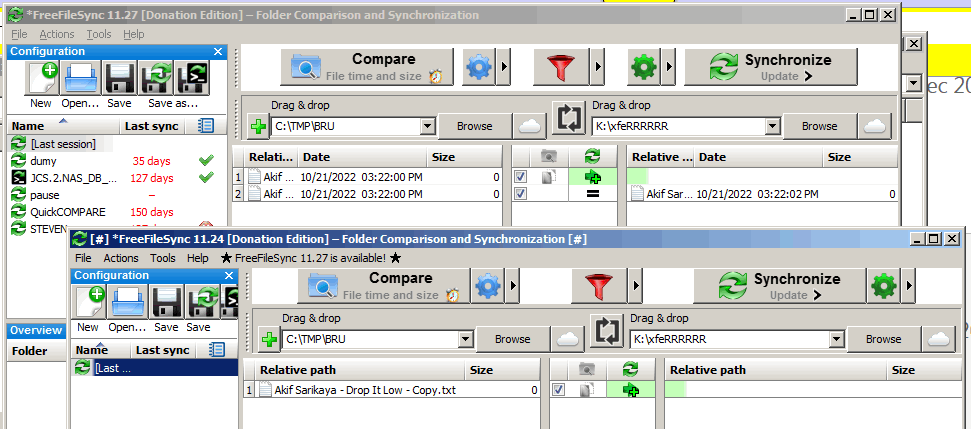The height and width of the screenshot is (429, 971).
Task: Click Compare button in 11.27 window
Action: (367, 67)
